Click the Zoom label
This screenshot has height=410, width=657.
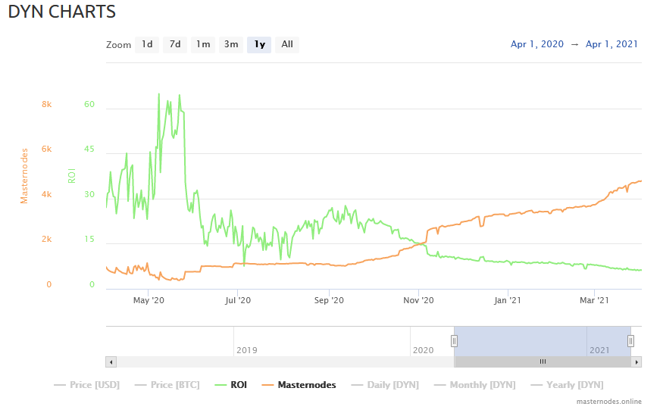pyautogui.click(x=119, y=45)
